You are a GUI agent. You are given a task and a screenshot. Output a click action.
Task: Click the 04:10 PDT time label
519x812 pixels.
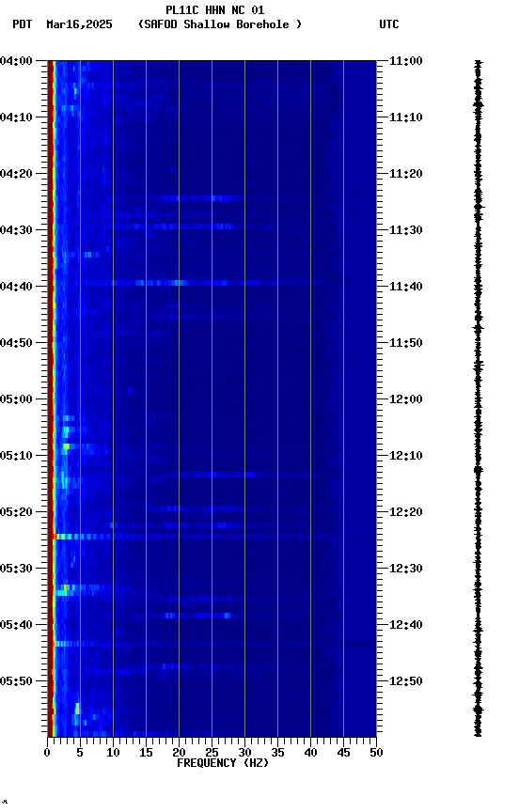click(x=16, y=117)
